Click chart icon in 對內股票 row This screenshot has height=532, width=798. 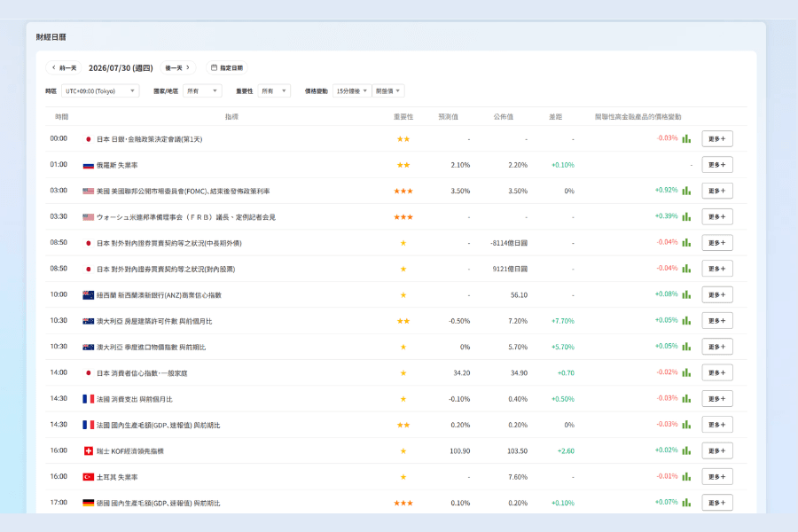point(686,269)
